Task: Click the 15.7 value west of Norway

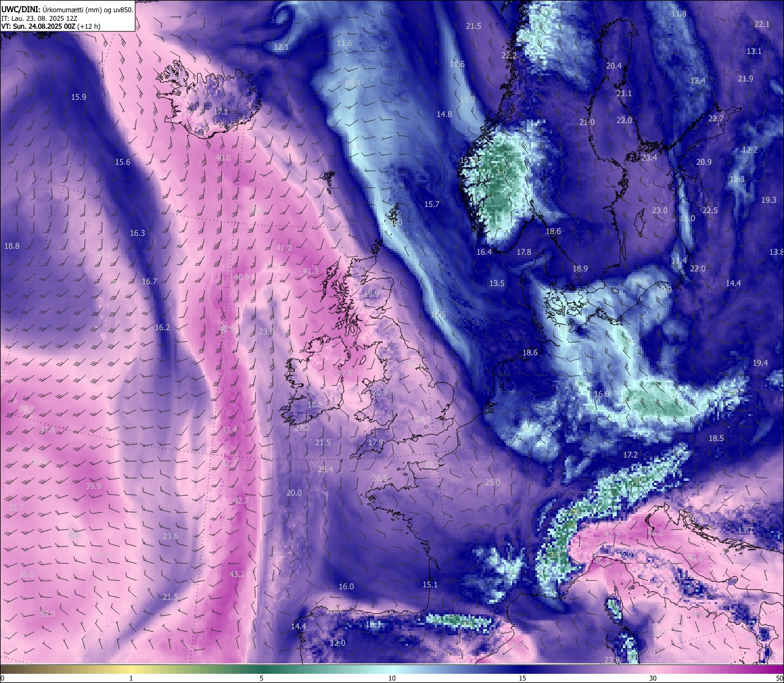Action: pyautogui.click(x=432, y=204)
